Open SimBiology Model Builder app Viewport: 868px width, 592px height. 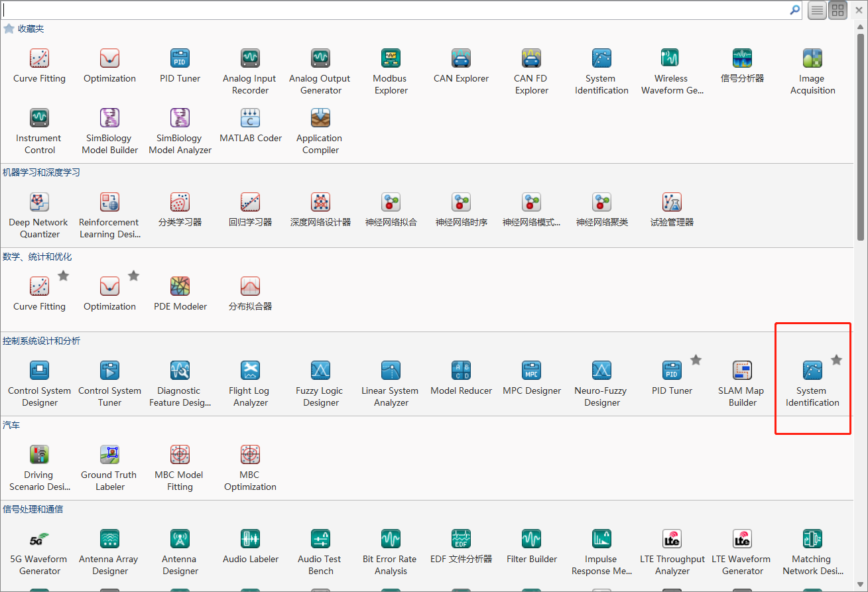(x=110, y=132)
